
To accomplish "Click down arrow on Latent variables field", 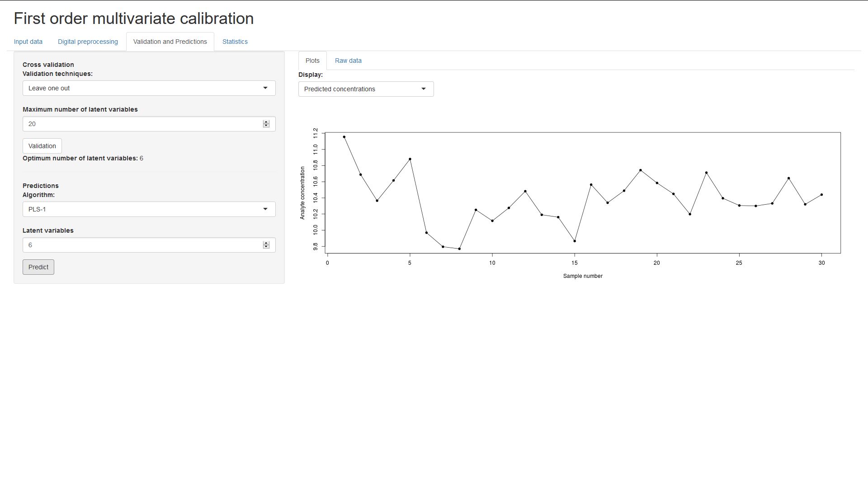I will pyautogui.click(x=266, y=247).
